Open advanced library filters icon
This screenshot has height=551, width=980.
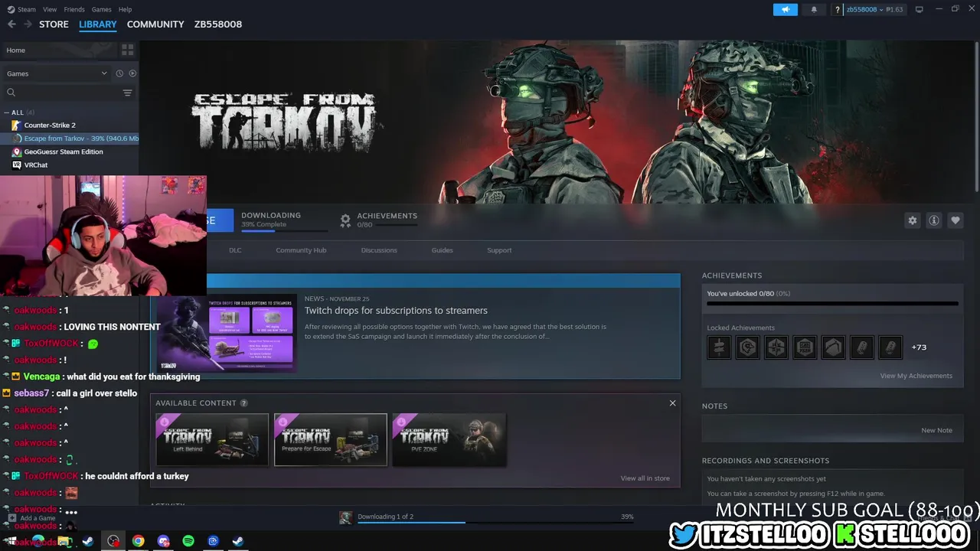point(127,93)
